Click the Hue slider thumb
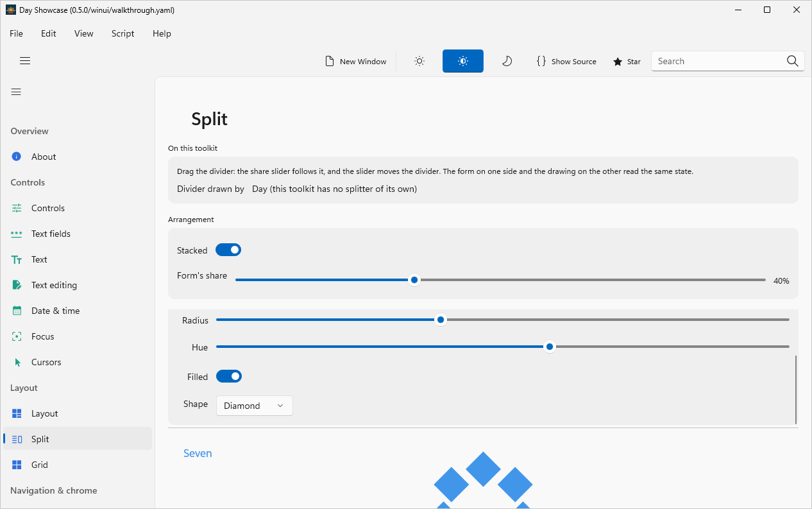 (x=550, y=347)
